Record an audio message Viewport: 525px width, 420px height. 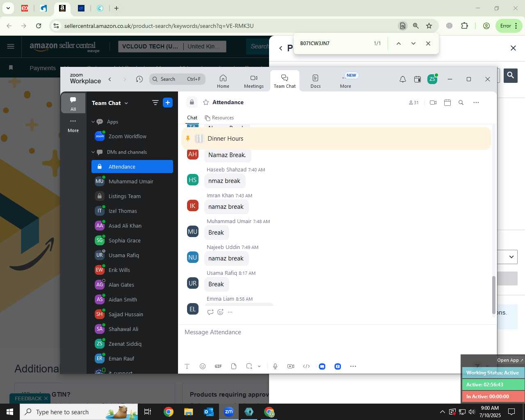point(275,366)
